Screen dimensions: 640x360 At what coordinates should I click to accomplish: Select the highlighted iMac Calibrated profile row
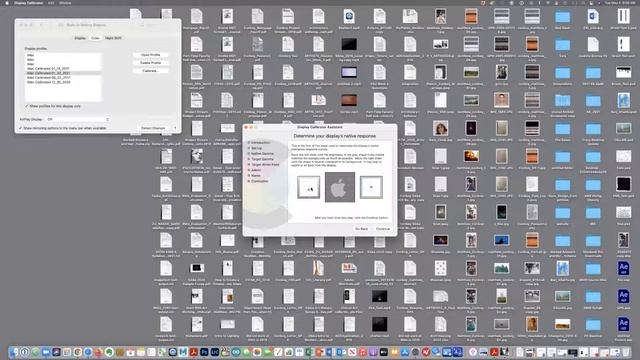point(63,73)
